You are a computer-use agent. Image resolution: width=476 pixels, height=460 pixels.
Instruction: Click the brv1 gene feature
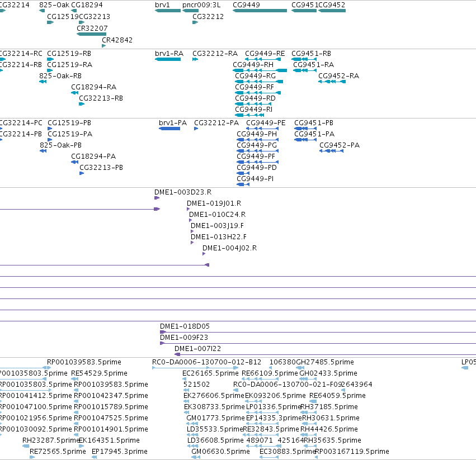tap(168, 11)
